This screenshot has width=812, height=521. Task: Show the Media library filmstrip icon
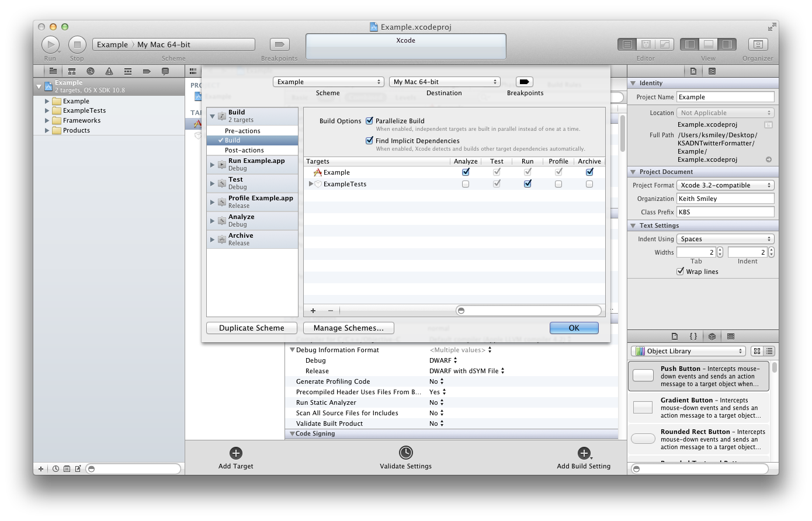click(x=731, y=336)
